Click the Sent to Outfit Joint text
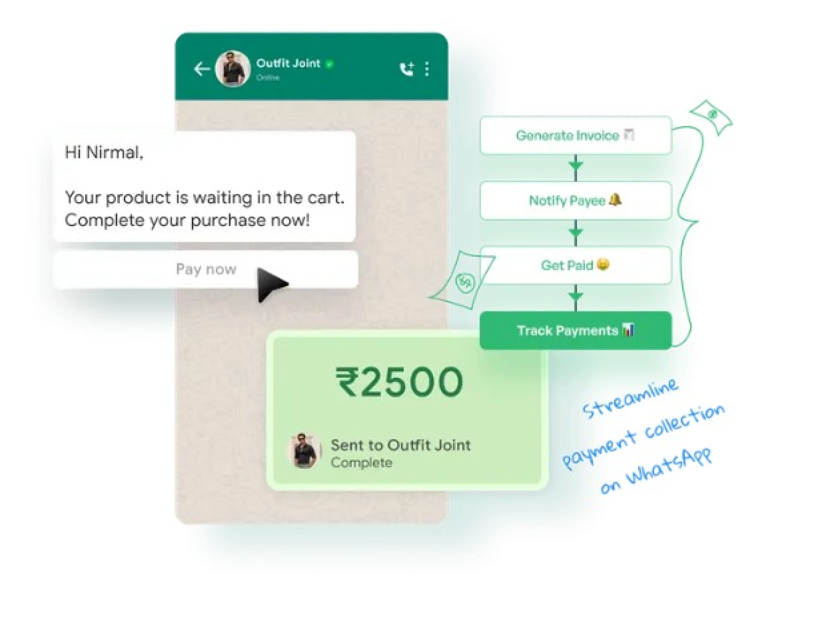The height and width of the screenshot is (626, 840). click(x=401, y=445)
